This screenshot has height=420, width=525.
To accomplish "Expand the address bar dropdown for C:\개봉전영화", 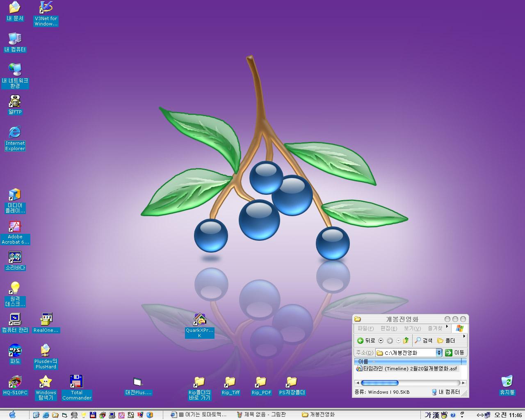I will 439,353.
